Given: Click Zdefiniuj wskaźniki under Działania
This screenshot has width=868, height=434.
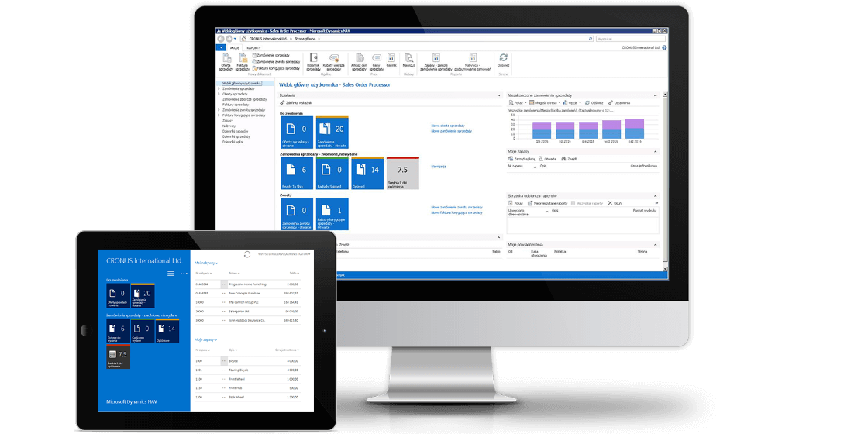Looking at the screenshot, I should click(296, 103).
